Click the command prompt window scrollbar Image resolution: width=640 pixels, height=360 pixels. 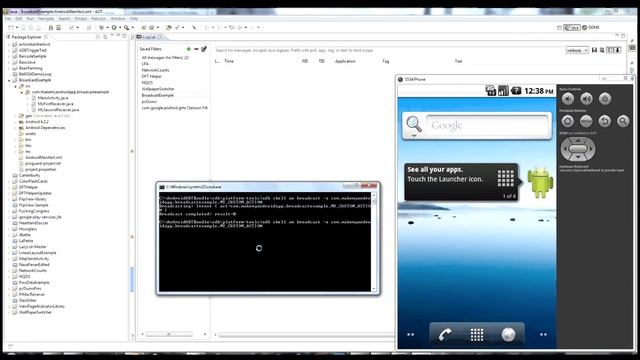tap(373, 242)
